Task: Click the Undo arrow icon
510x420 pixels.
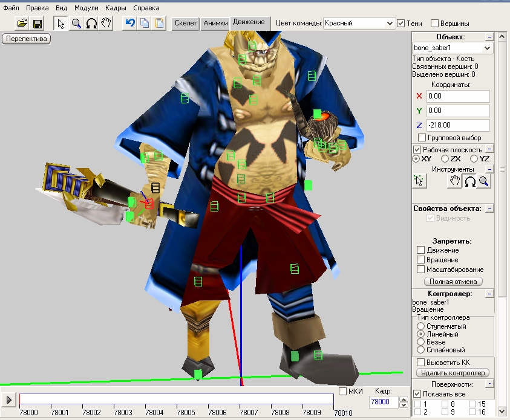Action: pyautogui.click(x=129, y=24)
